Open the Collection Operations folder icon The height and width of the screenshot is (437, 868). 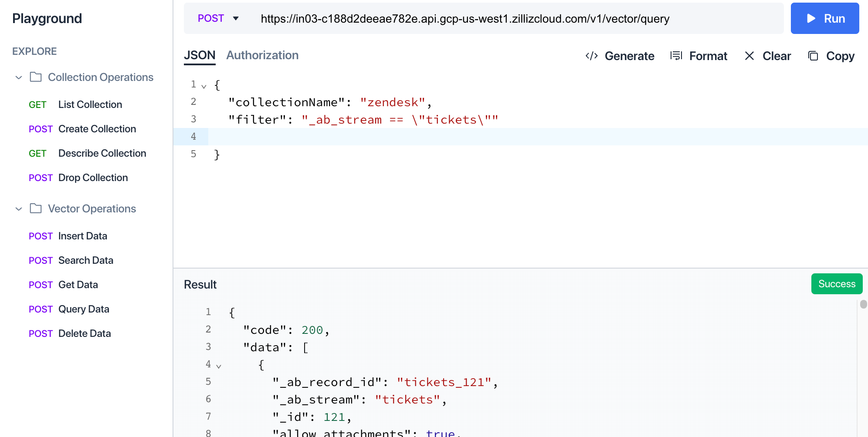[35, 77]
